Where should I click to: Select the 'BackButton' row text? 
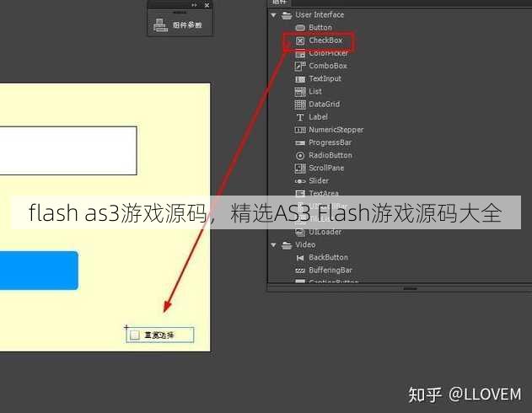click(x=329, y=257)
